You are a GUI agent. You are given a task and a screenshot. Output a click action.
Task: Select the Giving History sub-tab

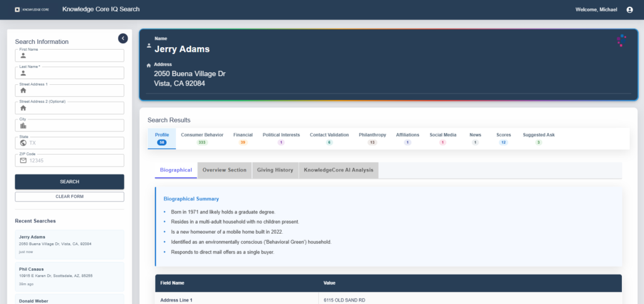[x=275, y=170]
